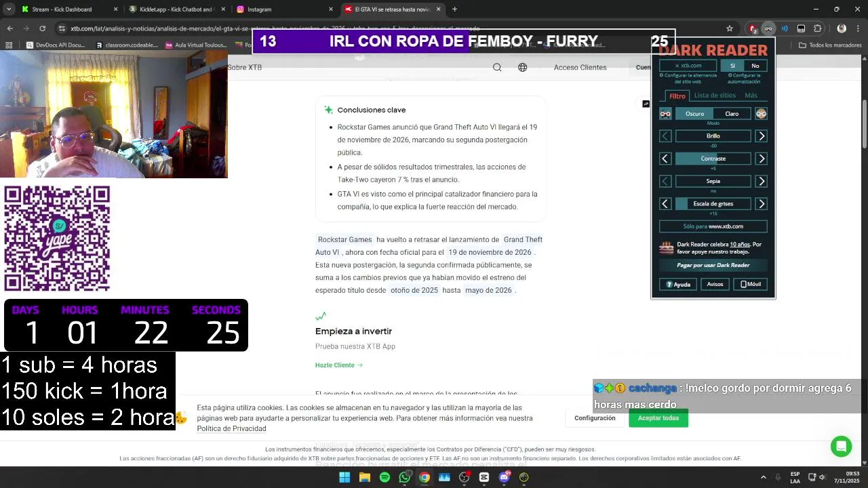The height and width of the screenshot is (488, 868).
Task: Click the Escala de grises slider bar
Action: click(x=713, y=204)
